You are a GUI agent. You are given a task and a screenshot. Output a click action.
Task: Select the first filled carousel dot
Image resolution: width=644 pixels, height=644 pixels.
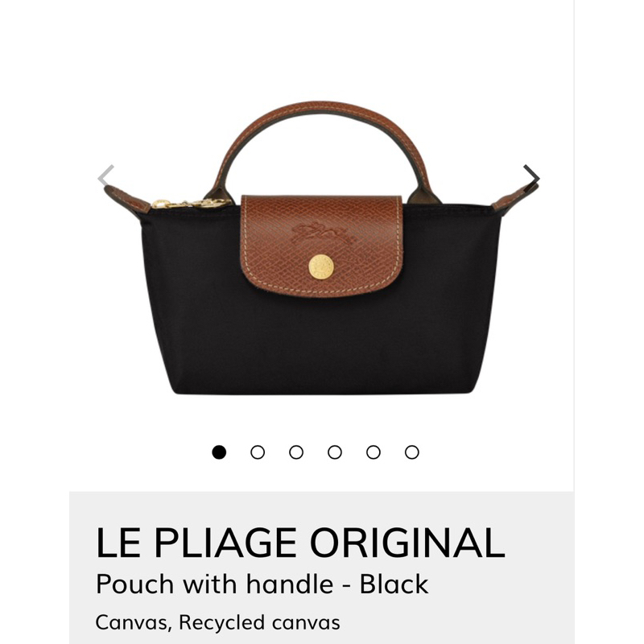tap(219, 452)
